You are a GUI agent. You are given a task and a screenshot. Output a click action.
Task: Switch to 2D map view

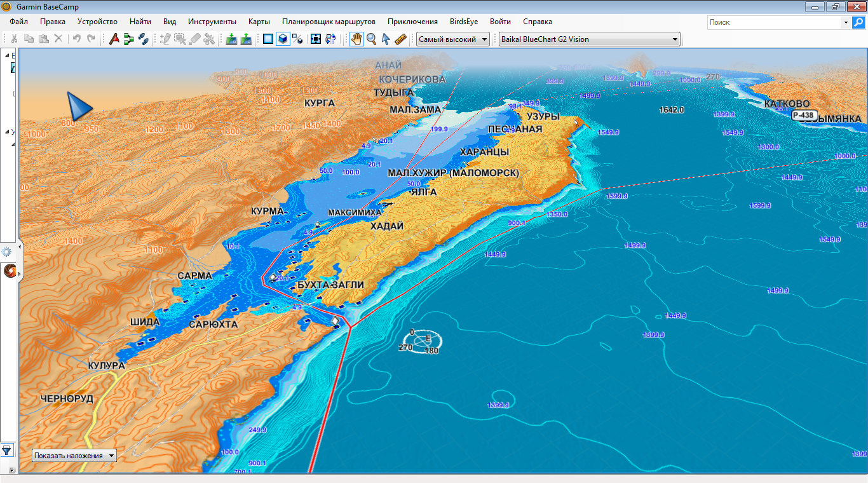click(268, 39)
